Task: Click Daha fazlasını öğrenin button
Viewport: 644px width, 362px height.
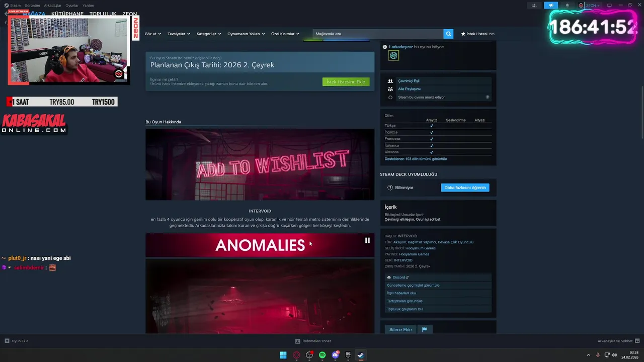Action: [465, 188]
